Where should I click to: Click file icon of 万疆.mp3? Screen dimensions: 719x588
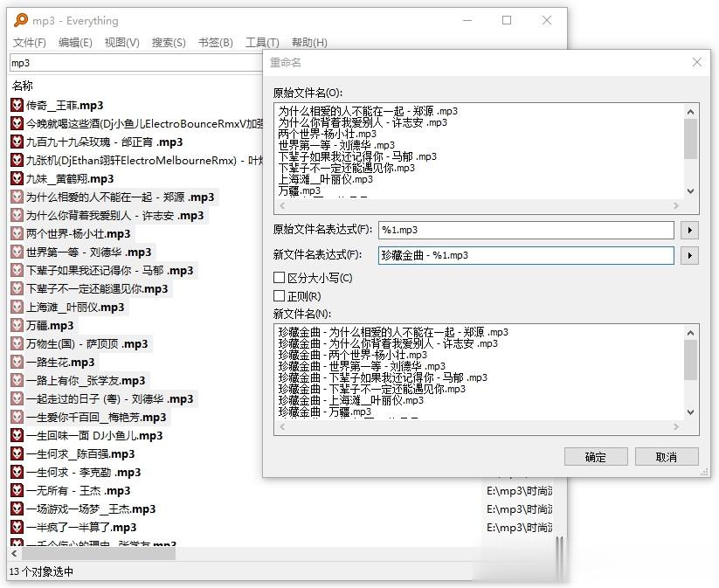(17, 325)
